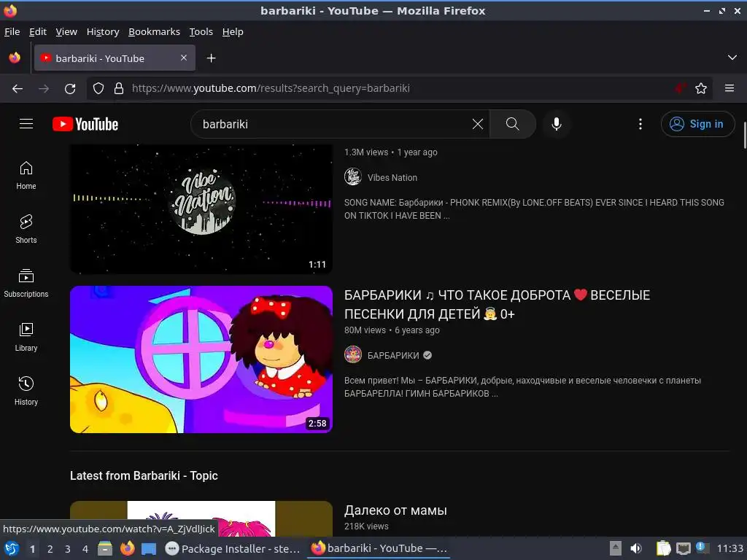Open Далеко от мамы video title
Image resolution: width=747 pixels, height=560 pixels.
395,510
